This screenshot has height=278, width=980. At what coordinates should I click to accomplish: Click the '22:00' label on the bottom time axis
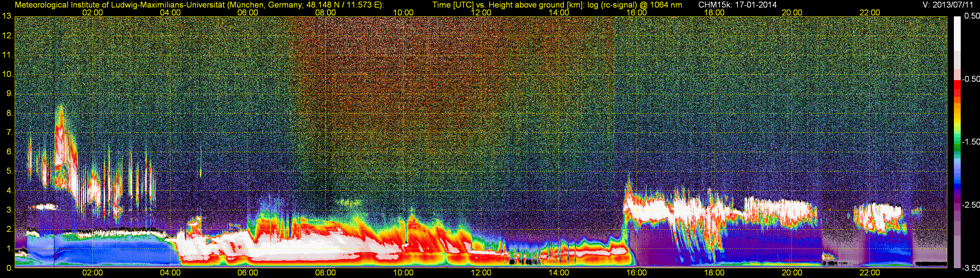[x=870, y=273]
